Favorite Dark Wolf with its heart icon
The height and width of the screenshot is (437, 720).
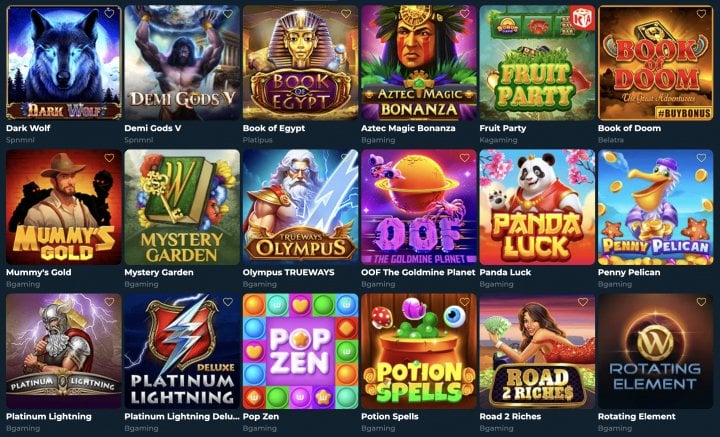pyautogui.click(x=109, y=14)
